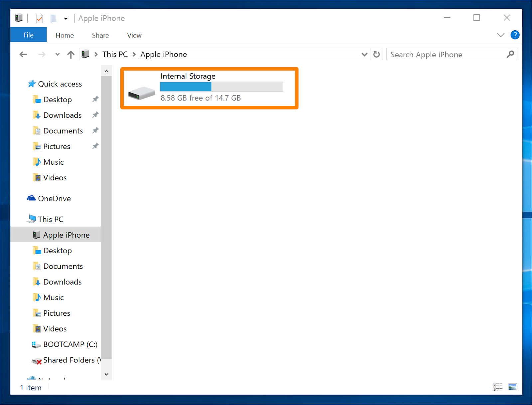Click the '1 item' status text
This screenshot has width=532, height=405.
[x=31, y=388]
